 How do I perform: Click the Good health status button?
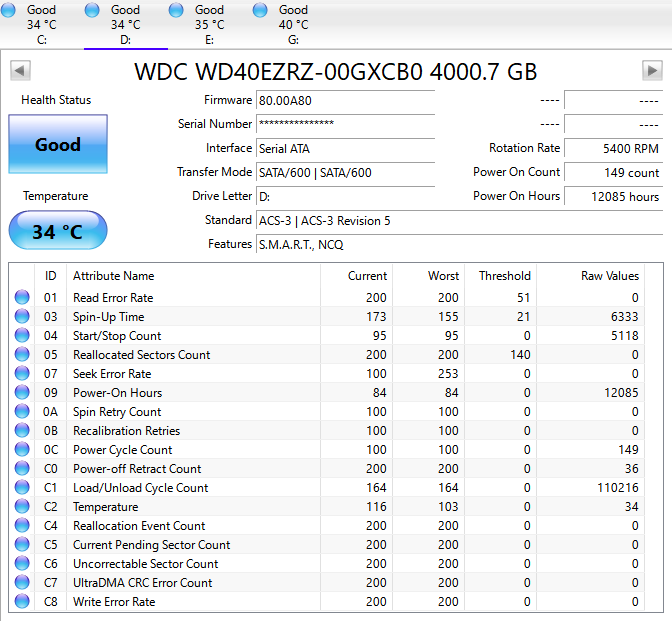(58, 144)
